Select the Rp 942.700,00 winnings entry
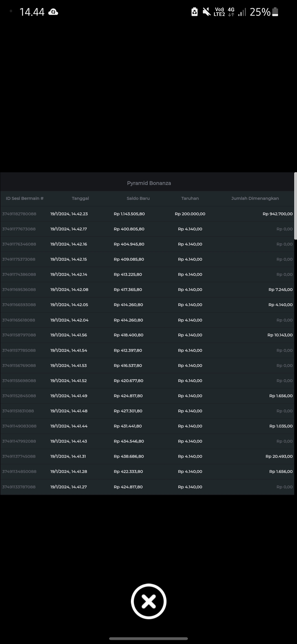The width and height of the screenshot is (297, 644). pyautogui.click(x=277, y=214)
